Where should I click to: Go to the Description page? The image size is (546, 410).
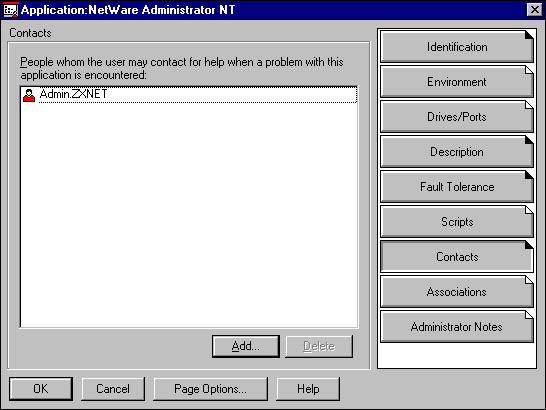(457, 152)
